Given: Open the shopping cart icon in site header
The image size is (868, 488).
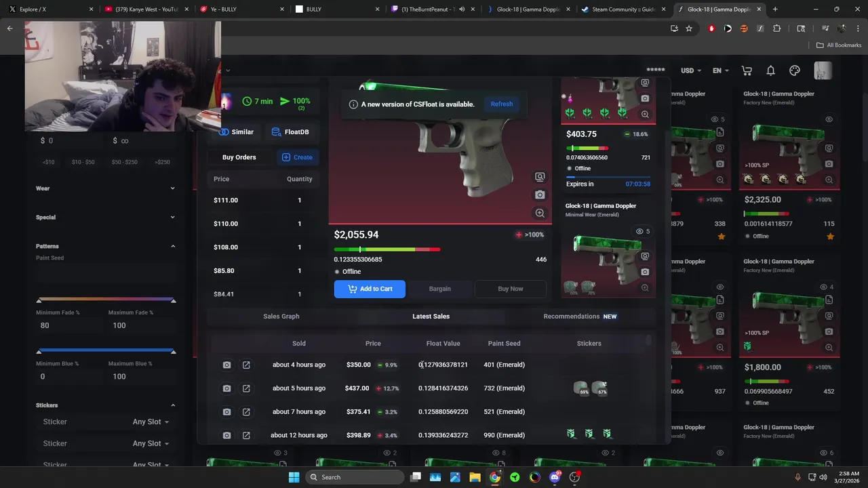Looking at the screenshot, I should click(x=747, y=70).
